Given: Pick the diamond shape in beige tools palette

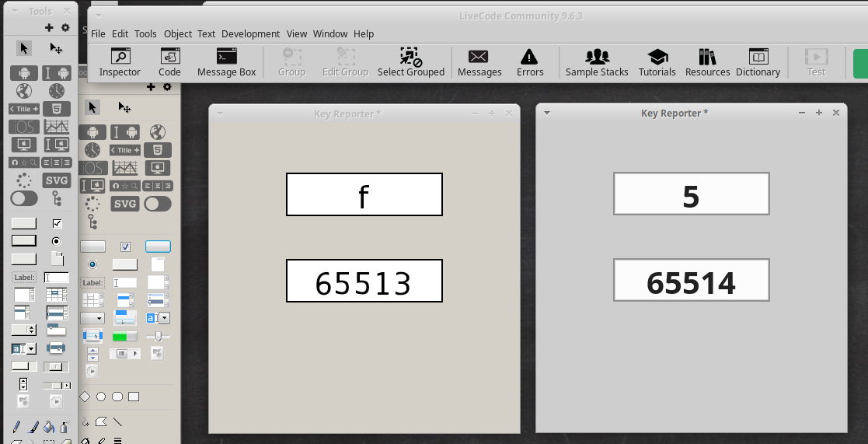Looking at the screenshot, I should (x=85, y=397).
